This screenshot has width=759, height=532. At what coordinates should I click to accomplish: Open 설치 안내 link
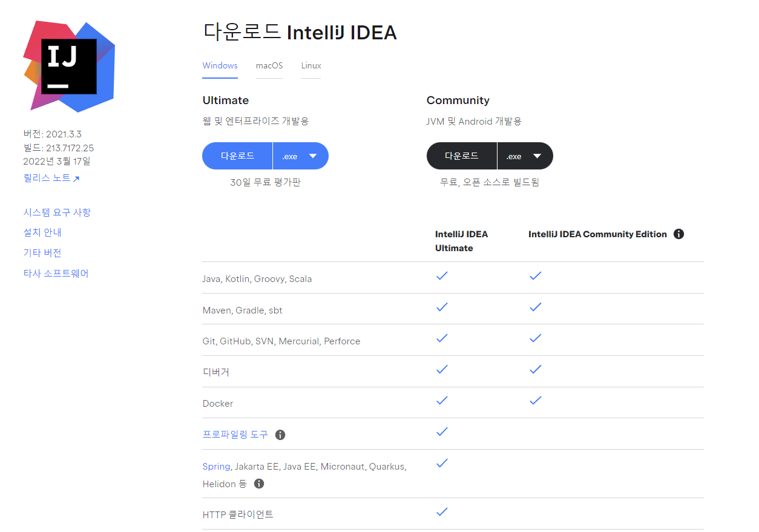[42, 232]
